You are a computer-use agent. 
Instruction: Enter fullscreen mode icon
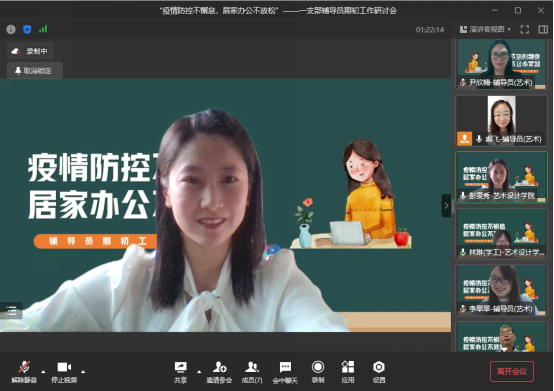525,30
